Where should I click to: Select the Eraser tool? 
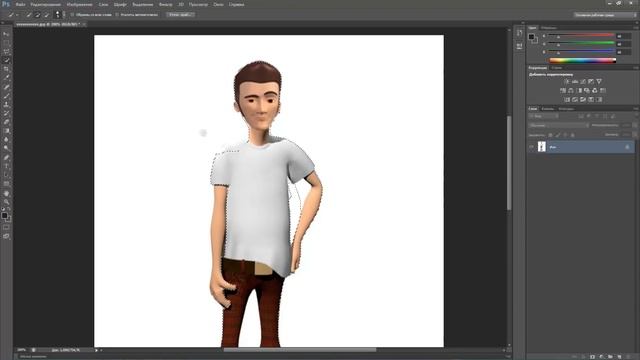pos(6,122)
